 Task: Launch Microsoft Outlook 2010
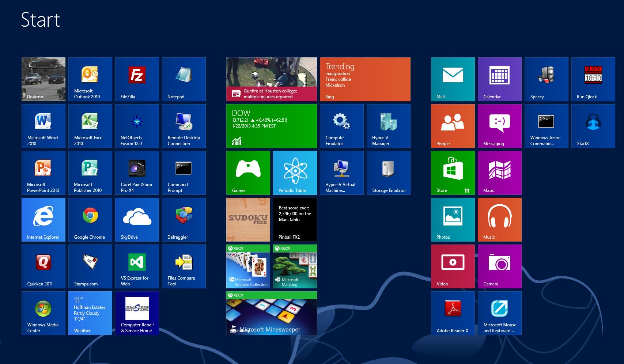click(90, 79)
